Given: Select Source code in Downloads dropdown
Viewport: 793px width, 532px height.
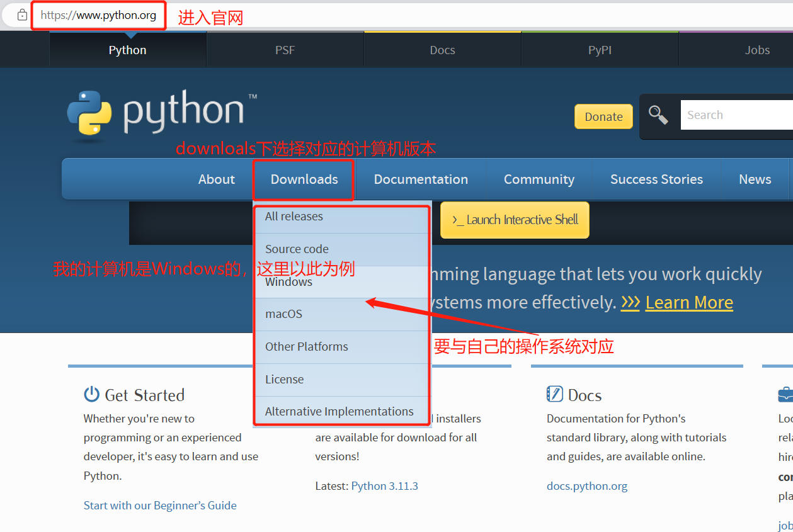Looking at the screenshot, I should click(342, 249).
